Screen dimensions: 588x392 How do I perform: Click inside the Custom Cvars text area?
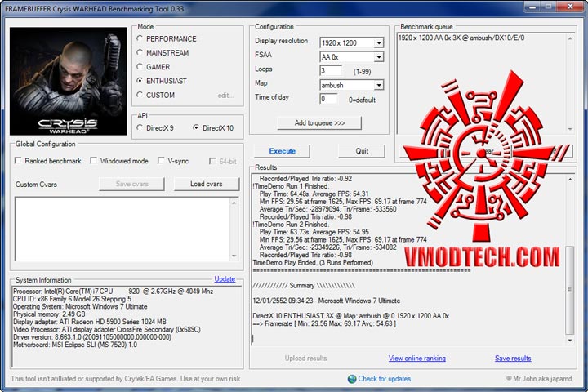click(x=122, y=229)
